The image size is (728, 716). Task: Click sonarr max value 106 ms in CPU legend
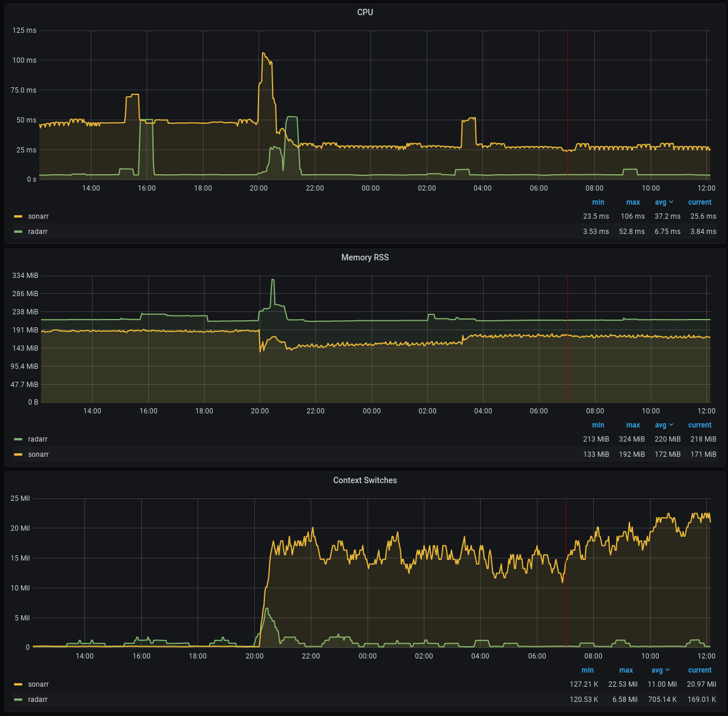632,216
